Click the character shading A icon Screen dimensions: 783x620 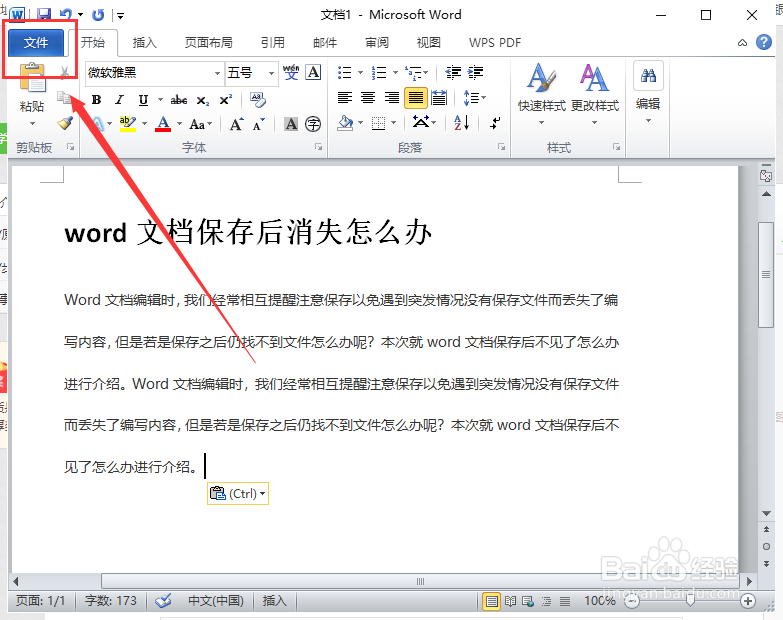291,124
